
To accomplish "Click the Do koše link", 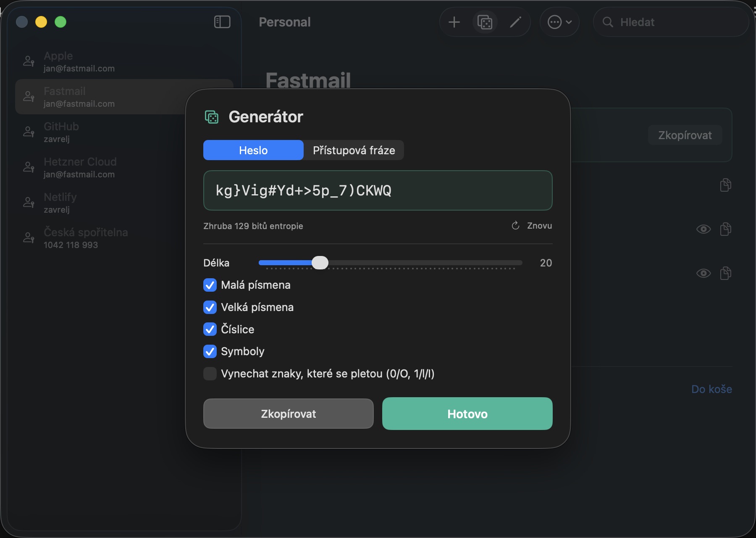I will click(711, 389).
